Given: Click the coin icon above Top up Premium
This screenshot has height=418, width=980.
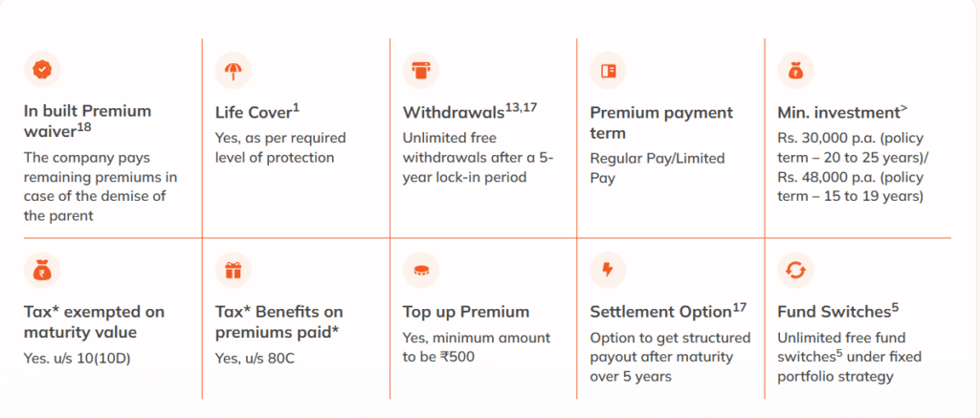Looking at the screenshot, I should (421, 270).
